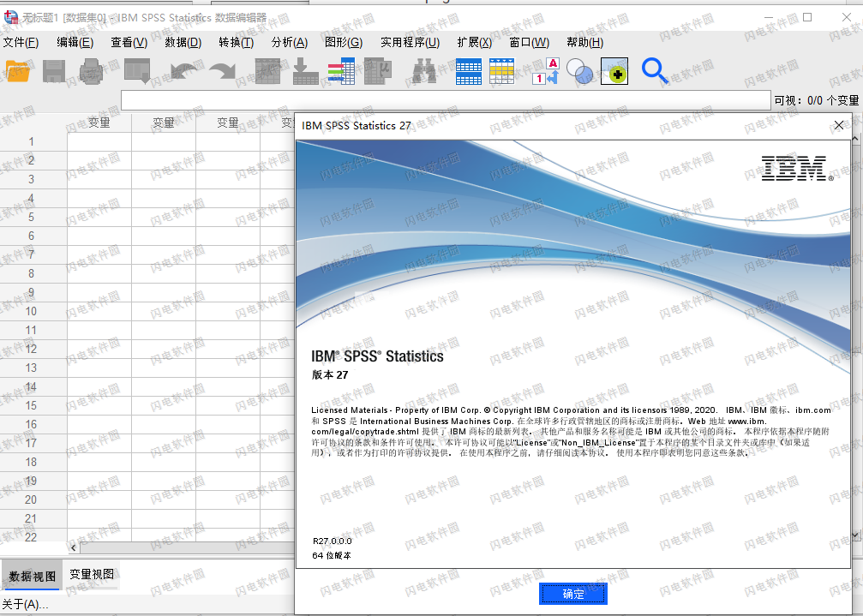Click the Select Cases icon
Image resolution: width=863 pixels, height=616 pixels.
click(x=502, y=71)
